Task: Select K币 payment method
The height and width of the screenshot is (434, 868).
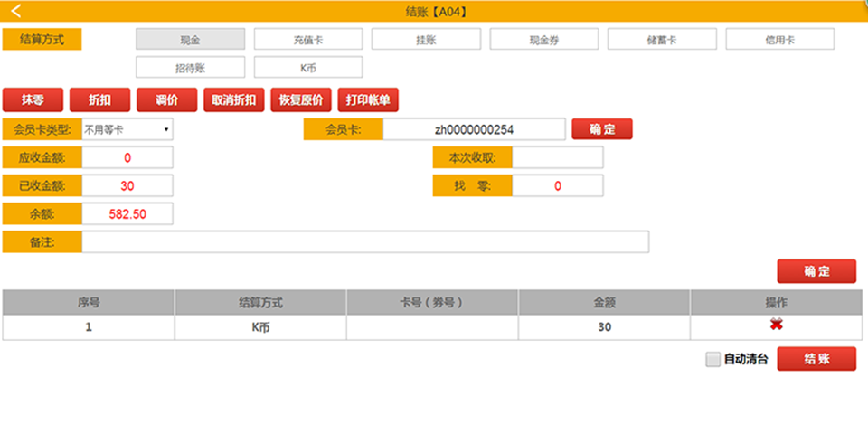Action: coord(307,68)
